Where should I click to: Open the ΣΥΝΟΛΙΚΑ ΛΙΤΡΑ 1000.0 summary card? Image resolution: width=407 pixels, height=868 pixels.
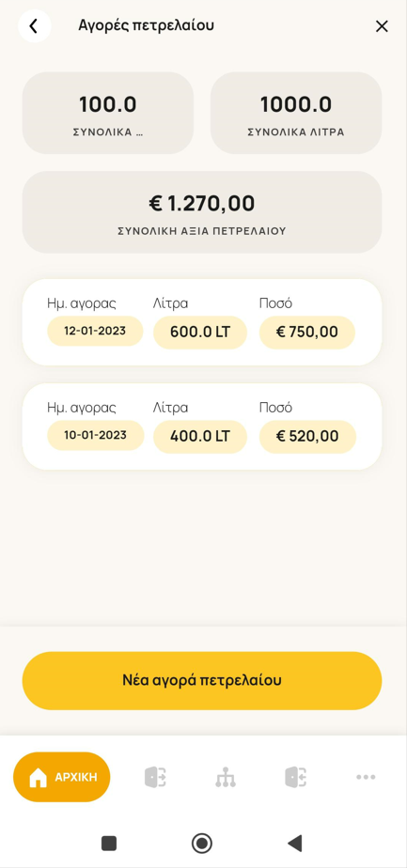pyautogui.click(x=296, y=113)
